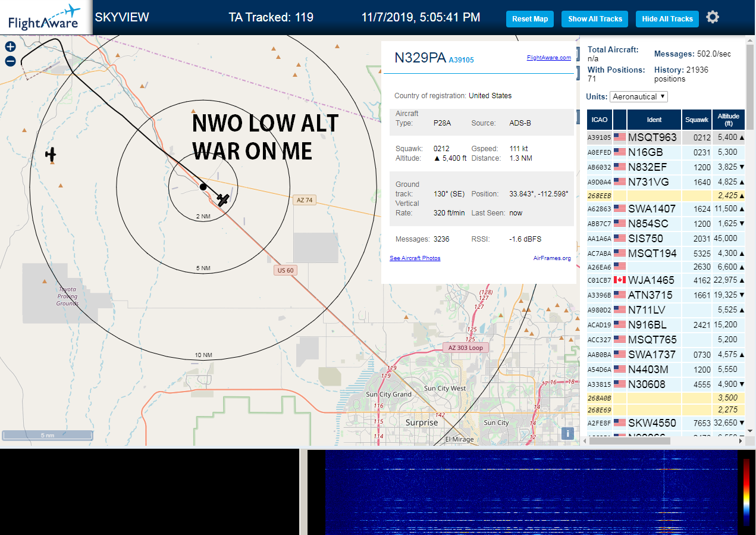
Task: Select the N731VG aircraft row
Action: pos(666,182)
